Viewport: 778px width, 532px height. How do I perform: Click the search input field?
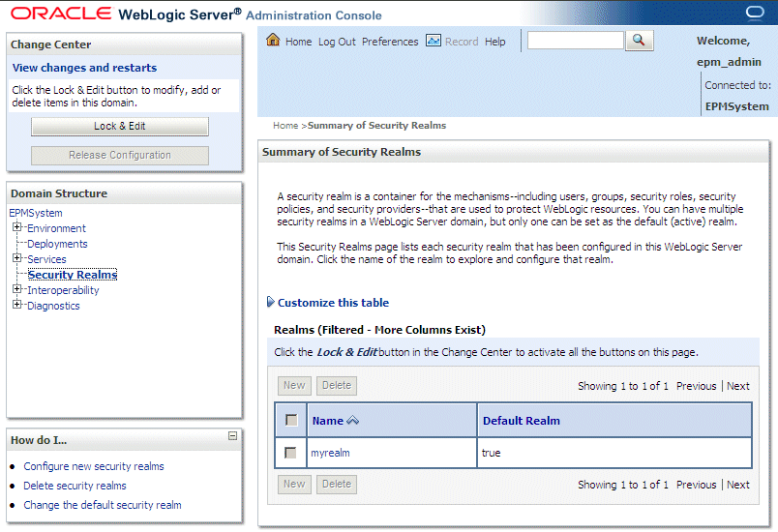[x=575, y=41]
